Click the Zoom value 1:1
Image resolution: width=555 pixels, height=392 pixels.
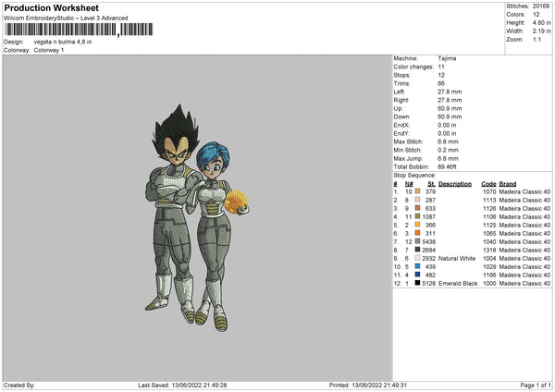(x=536, y=39)
